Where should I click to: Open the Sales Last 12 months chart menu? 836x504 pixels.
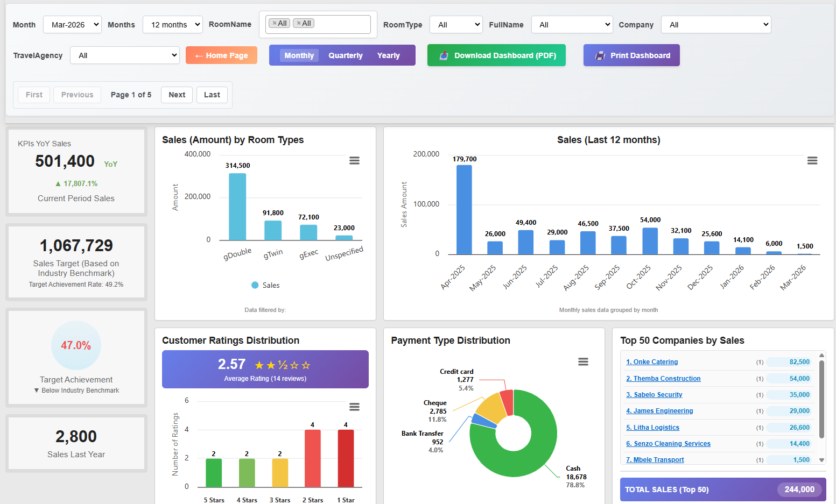[812, 161]
